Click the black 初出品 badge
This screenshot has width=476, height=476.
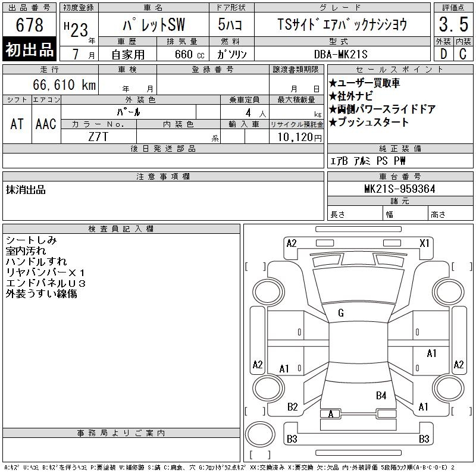(30, 49)
